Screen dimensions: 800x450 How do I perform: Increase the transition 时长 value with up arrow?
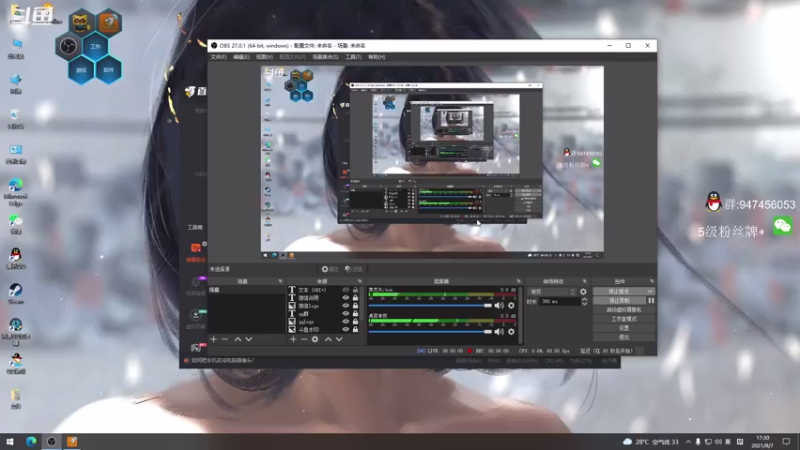[584, 299]
